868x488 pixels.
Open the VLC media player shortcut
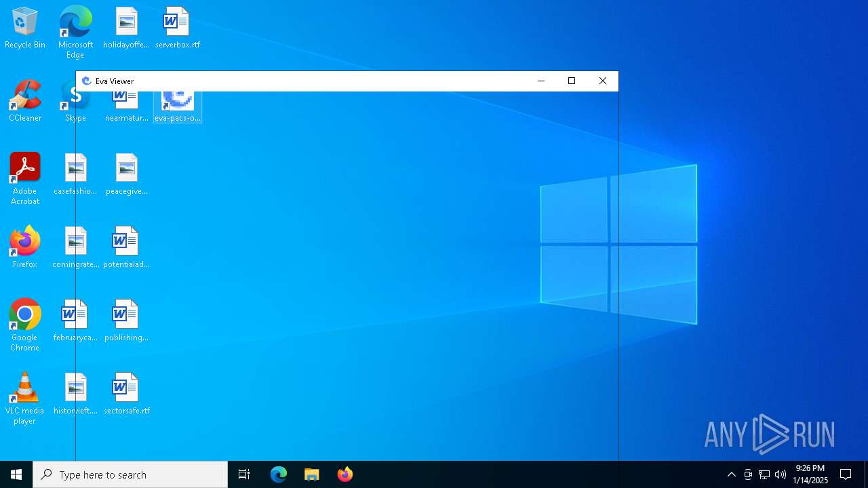pos(25,399)
